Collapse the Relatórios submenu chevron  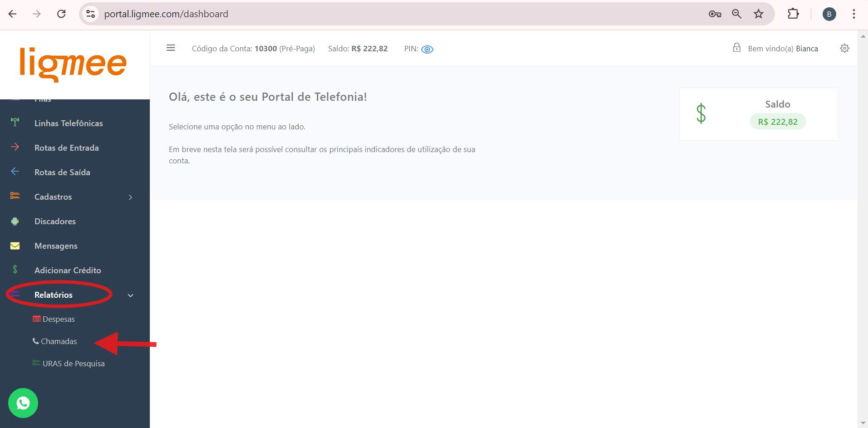131,295
